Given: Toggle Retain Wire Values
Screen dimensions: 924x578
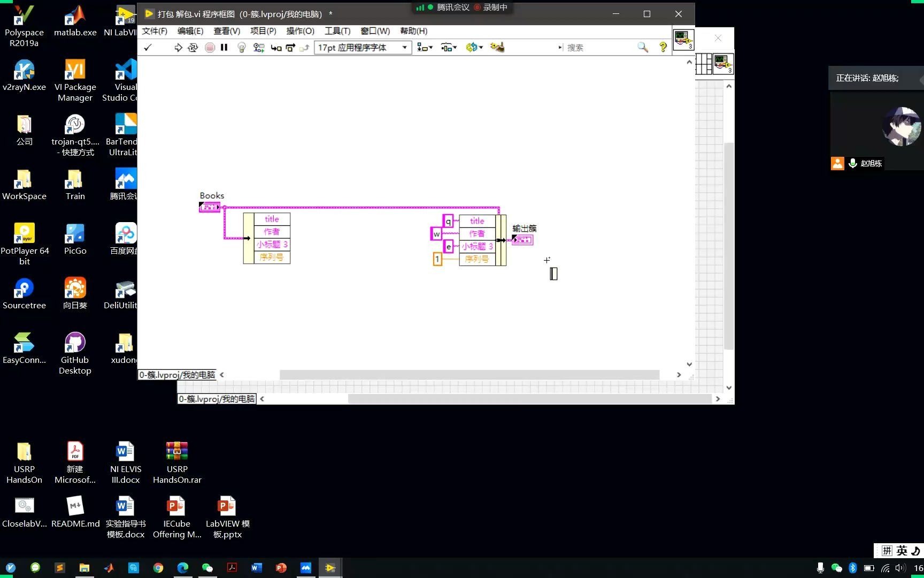Looking at the screenshot, I should point(259,47).
